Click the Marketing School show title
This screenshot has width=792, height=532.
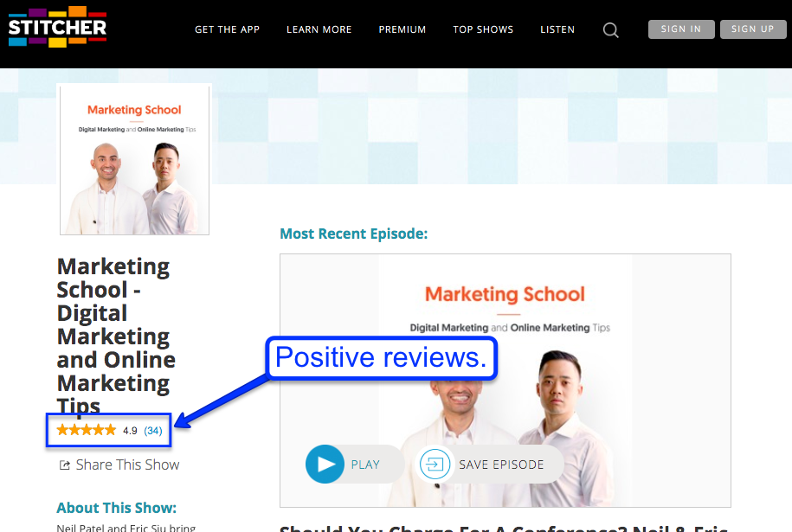click(115, 336)
